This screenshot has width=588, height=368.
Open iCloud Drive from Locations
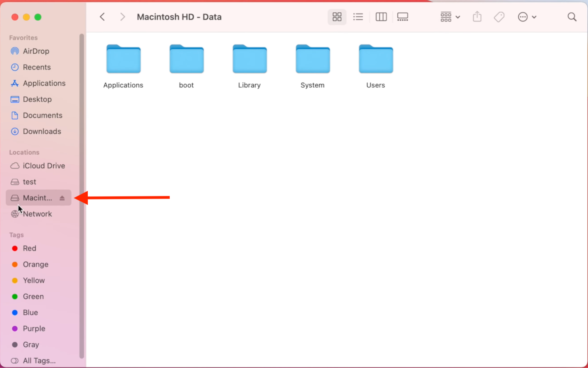(x=44, y=166)
